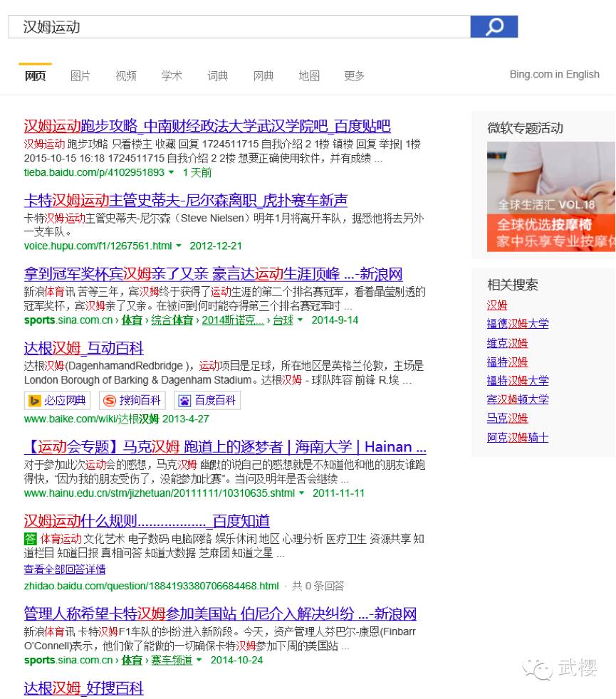Click 台球 breadcrumb link
This screenshot has height=699, width=616.
click(283, 320)
